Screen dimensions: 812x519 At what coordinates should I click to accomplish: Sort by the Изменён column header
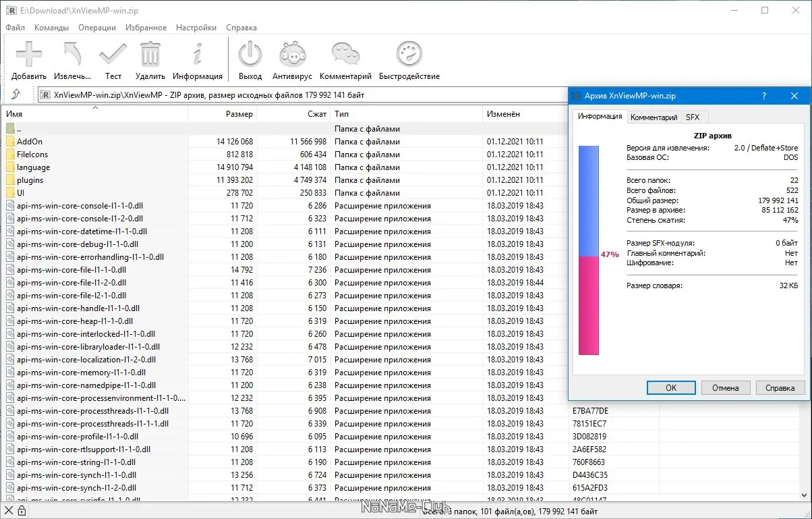pos(526,114)
